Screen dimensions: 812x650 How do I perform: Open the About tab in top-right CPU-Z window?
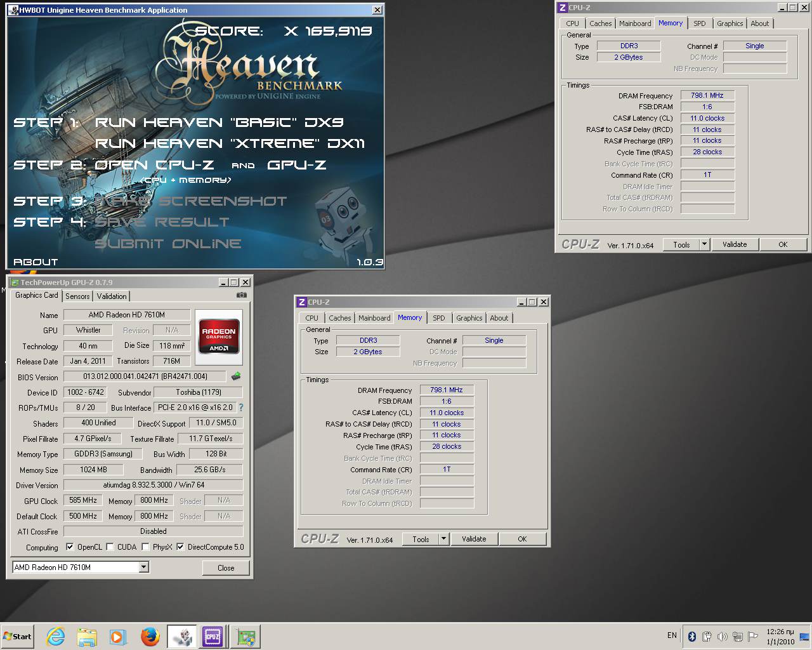[760, 23]
